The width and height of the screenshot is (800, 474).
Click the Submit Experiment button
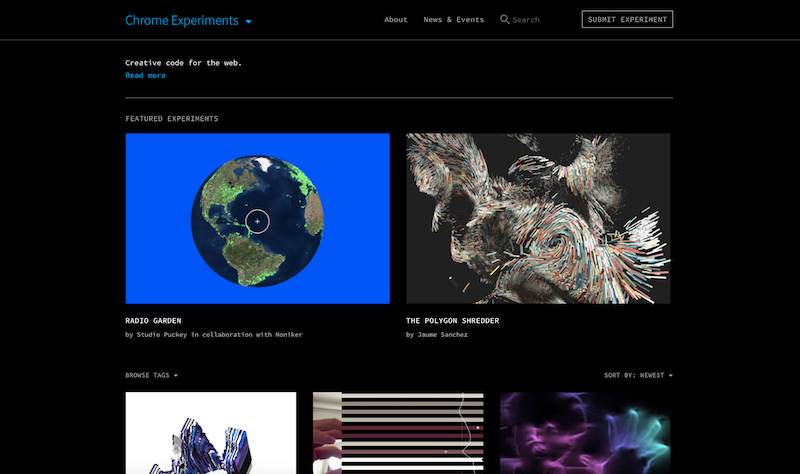click(x=627, y=19)
